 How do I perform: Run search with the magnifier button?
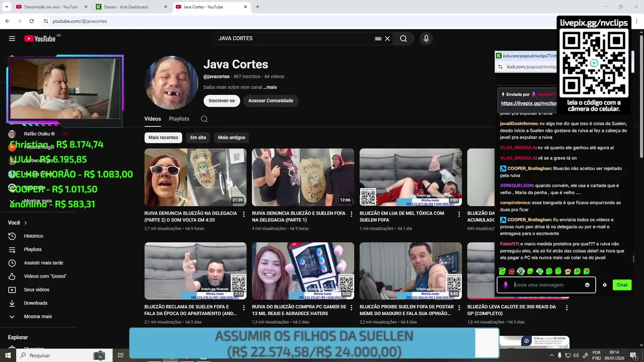(x=404, y=39)
